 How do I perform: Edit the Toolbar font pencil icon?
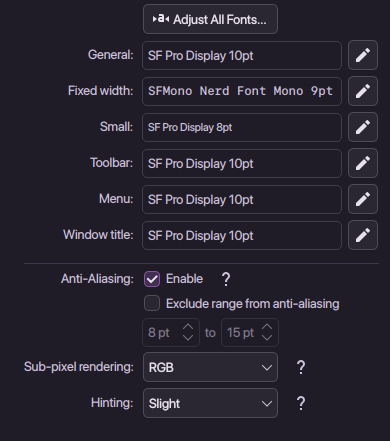tap(363, 163)
